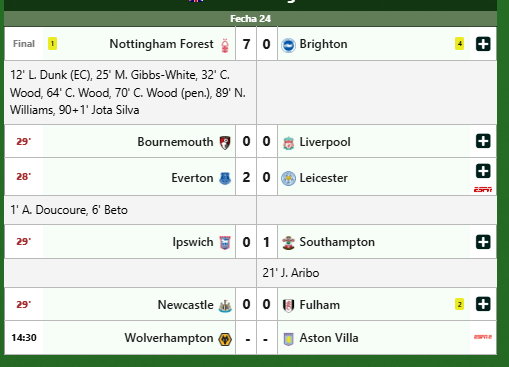Click the Southampton club crest
The height and width of the screenshot is (367, 509).
pyautogui.click(x=288, y=243)
